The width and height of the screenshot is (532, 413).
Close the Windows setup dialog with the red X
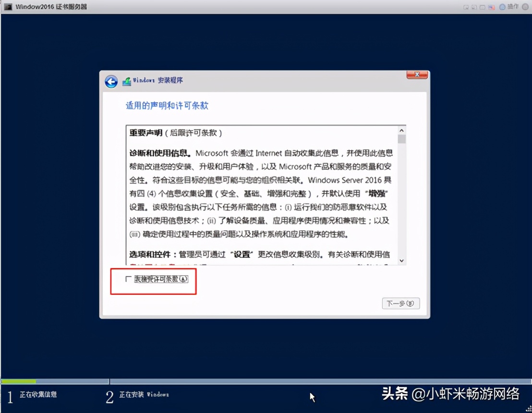pos(417,74)
